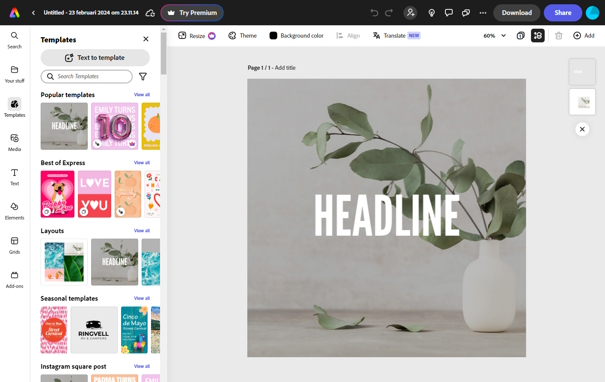Open the Theme toolbar option
The width and height of the screenshot is (605, 382).
(242, 35)
